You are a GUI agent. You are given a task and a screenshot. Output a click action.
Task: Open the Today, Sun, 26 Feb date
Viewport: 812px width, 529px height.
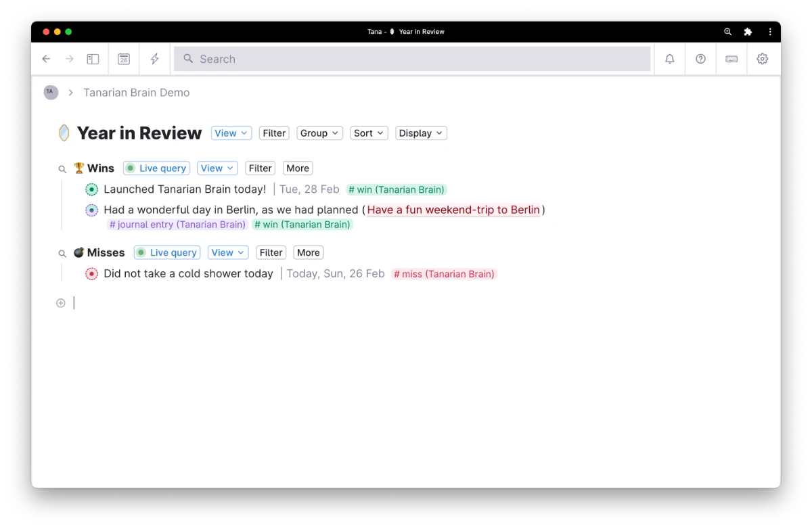336,274
